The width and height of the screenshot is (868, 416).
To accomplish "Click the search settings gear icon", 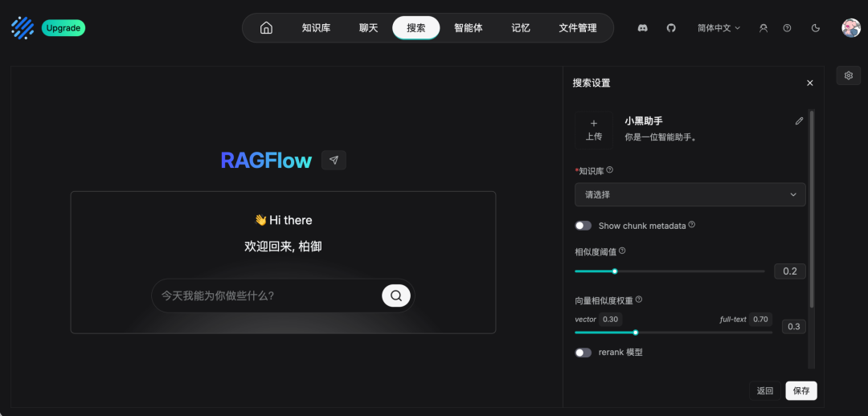I will pos(848,75).
